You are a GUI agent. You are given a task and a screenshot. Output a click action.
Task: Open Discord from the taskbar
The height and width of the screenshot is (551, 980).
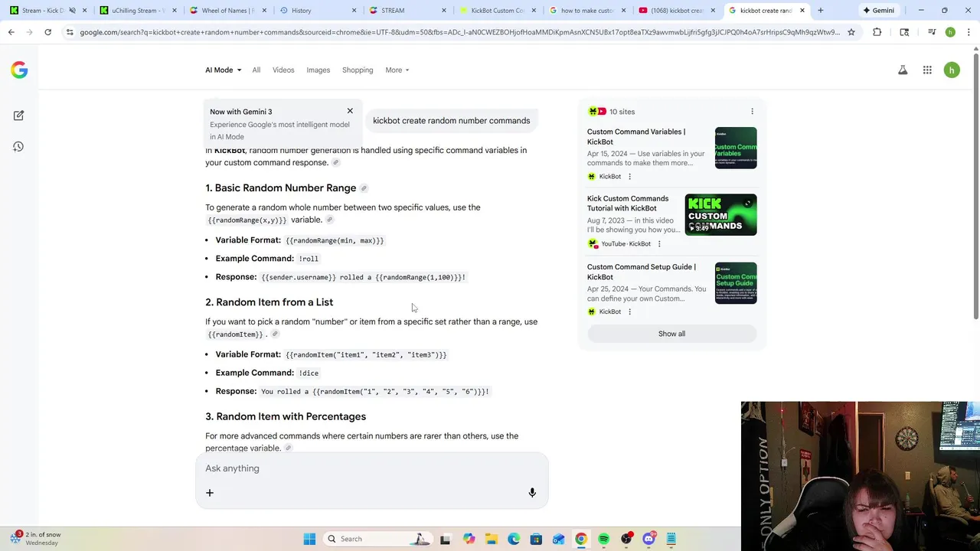coord(648,539)
